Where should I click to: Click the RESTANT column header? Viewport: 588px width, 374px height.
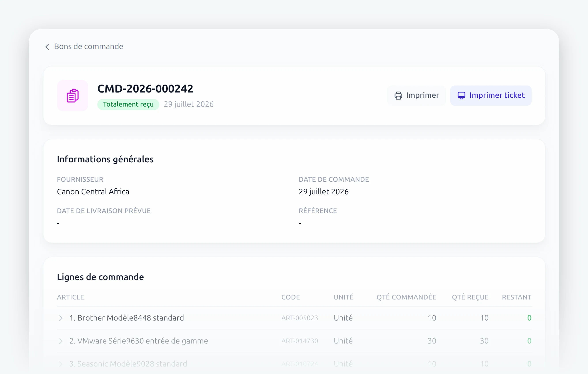pos(517,297)
